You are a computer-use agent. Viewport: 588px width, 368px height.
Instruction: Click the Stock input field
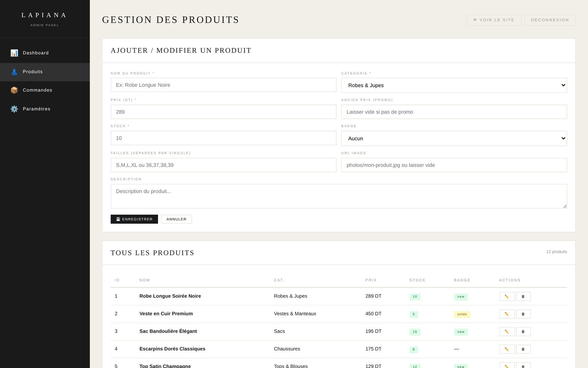click(223, 138)
